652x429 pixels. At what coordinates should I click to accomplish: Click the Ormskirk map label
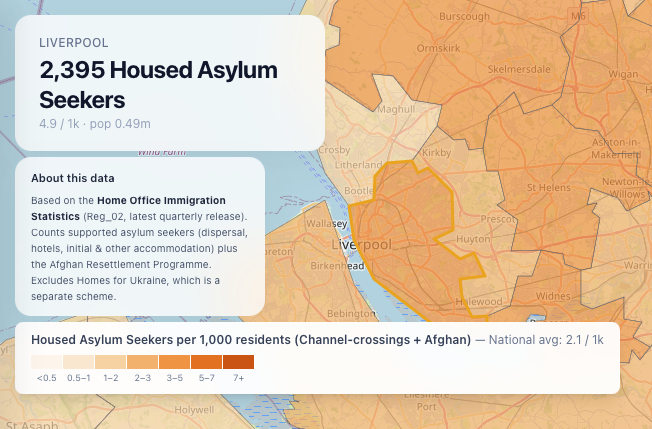coord(438,48)
